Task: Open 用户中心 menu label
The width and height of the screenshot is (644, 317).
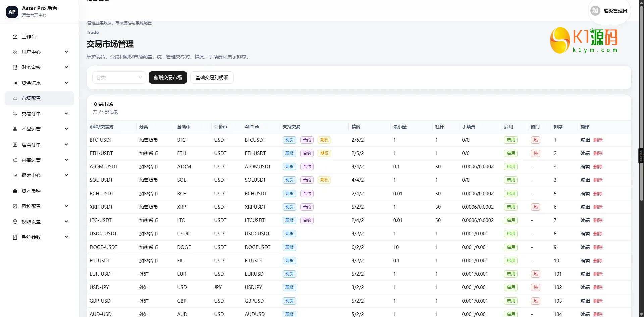Action: 31,52
